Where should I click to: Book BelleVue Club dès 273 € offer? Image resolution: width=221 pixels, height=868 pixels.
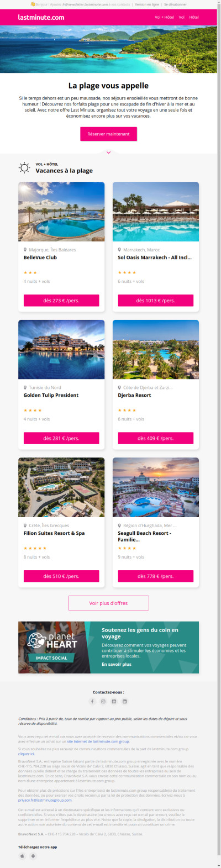click(x=61, y=301)
